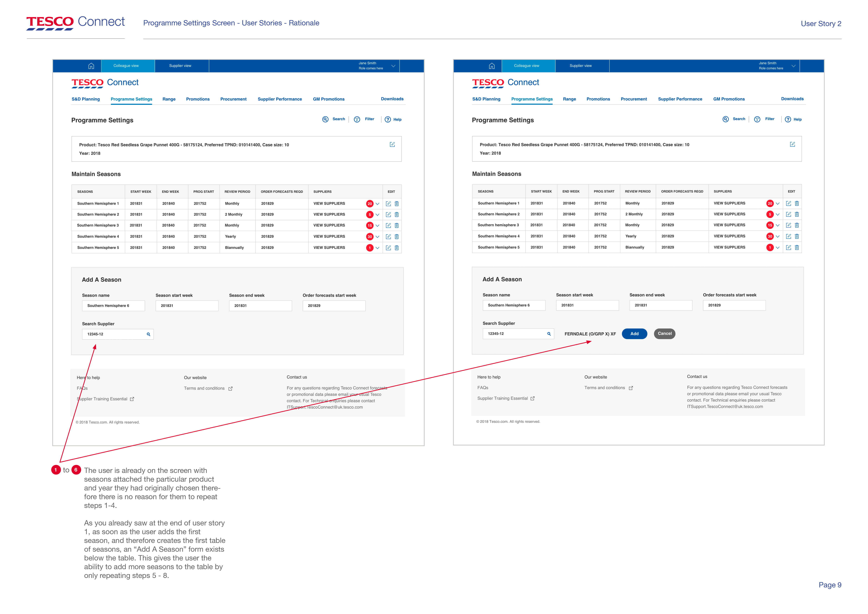
Task: Click search icon inside right Search Supplier field
Action: (x=549, y=334)
